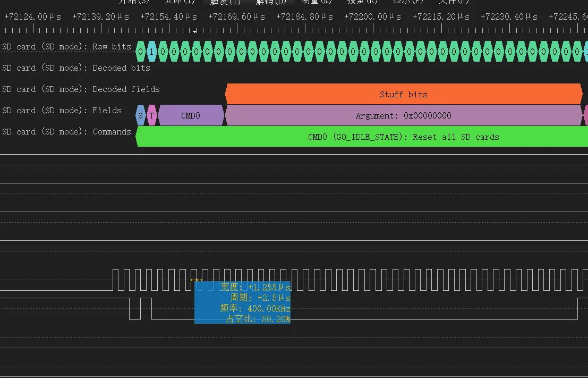Select the Argument: 0x00000000 field block
The width and height of the screenshot is (588, 378).
point(403,115)
